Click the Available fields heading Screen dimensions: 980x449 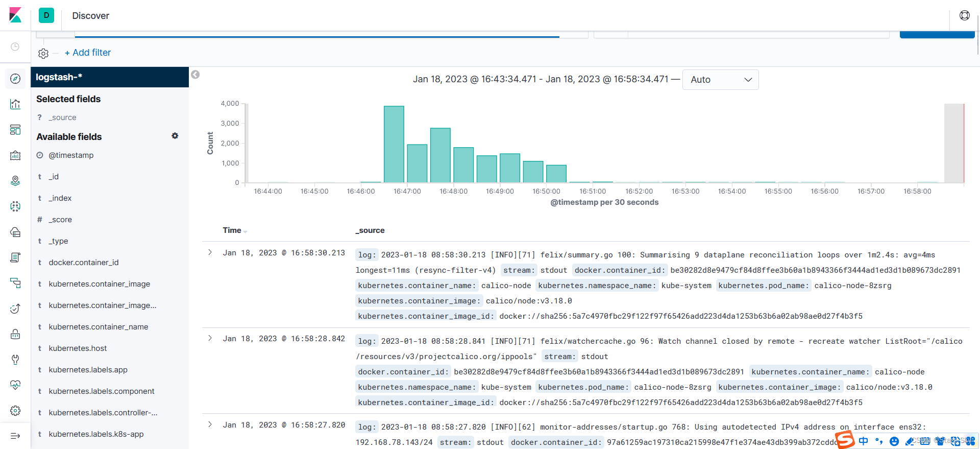(x=69, y=137)
